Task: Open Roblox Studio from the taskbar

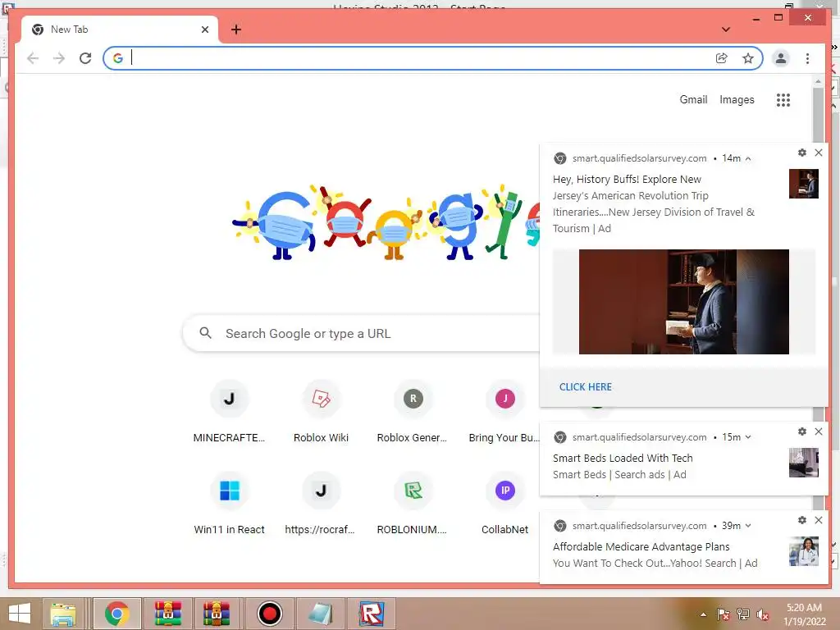Action: (372, 614)
